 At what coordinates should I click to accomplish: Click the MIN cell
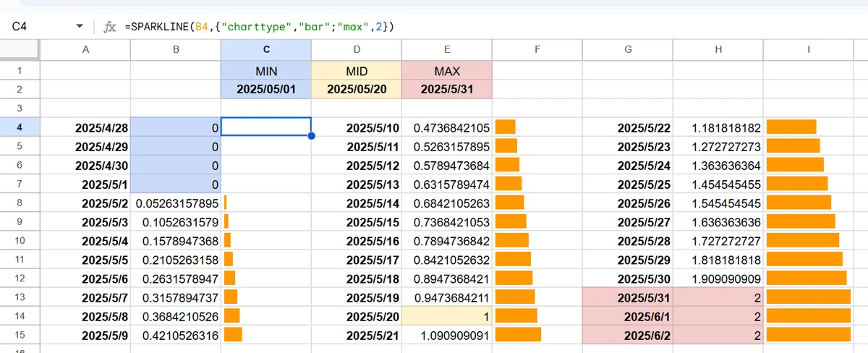pos(266,71)
